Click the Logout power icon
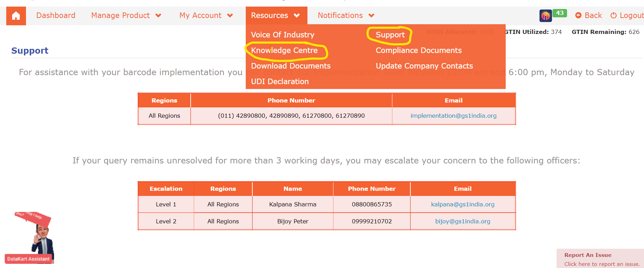 [613, 15]
